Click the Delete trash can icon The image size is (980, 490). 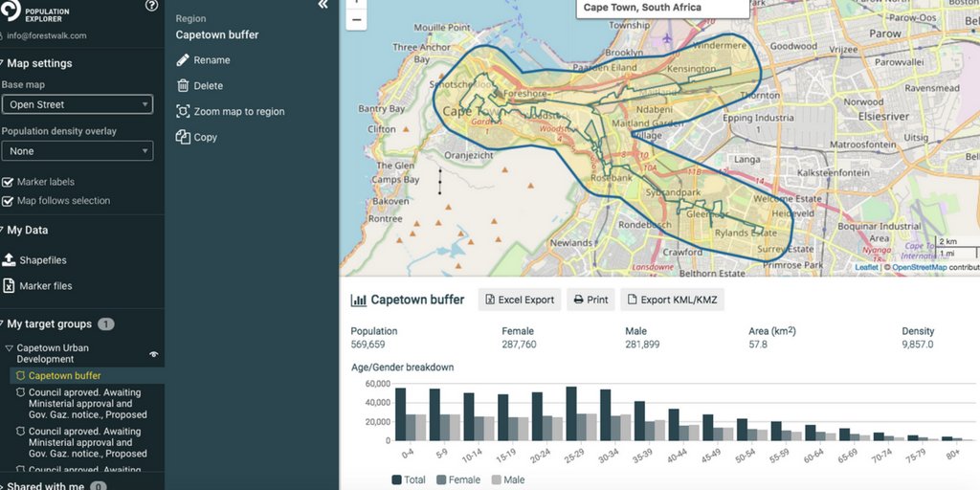tap(183, 85)
